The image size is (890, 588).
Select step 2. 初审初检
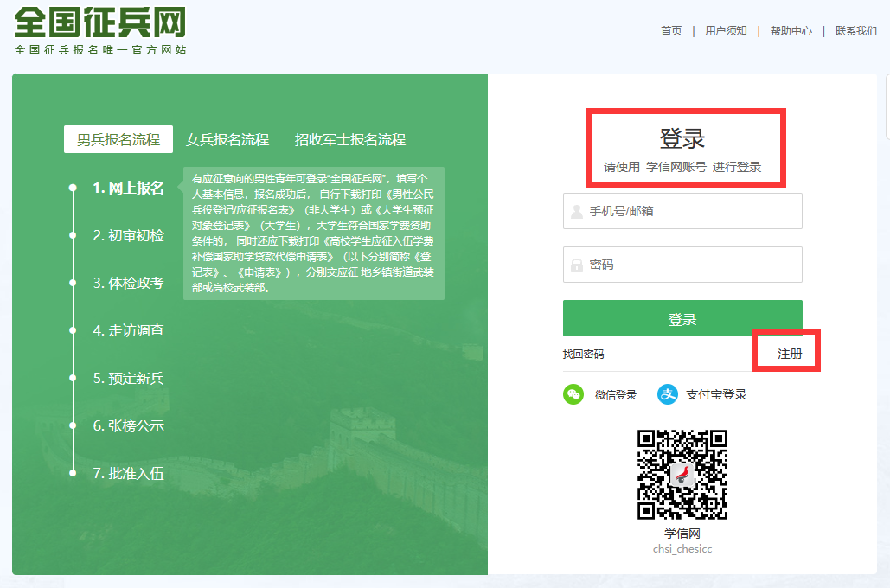(x=128, y=235)
